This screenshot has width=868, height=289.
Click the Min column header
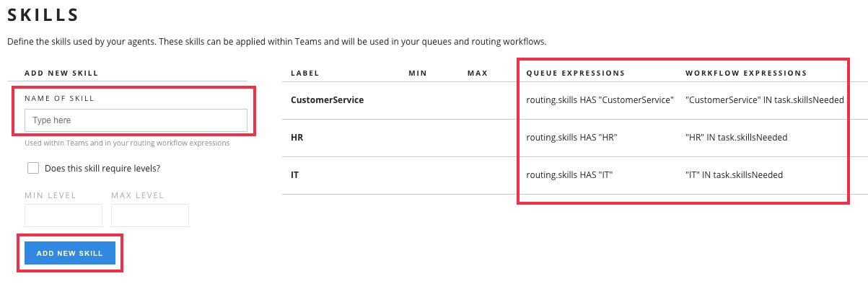(418, 74)
